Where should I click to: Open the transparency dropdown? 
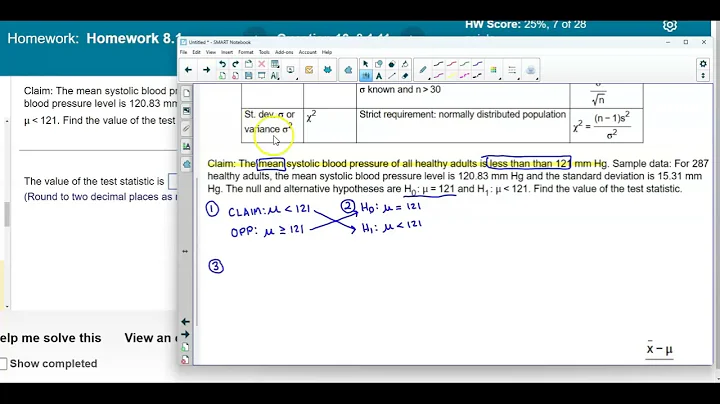click(530, 70)
